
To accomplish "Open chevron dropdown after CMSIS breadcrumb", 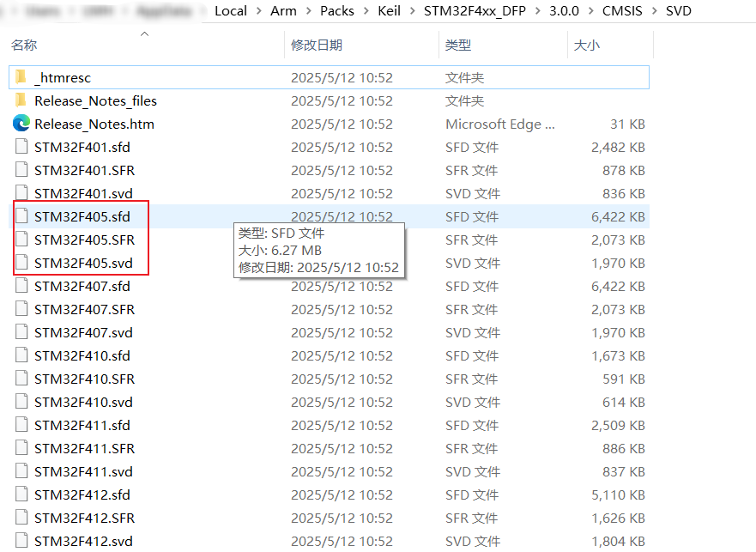I will pos(654,11).
